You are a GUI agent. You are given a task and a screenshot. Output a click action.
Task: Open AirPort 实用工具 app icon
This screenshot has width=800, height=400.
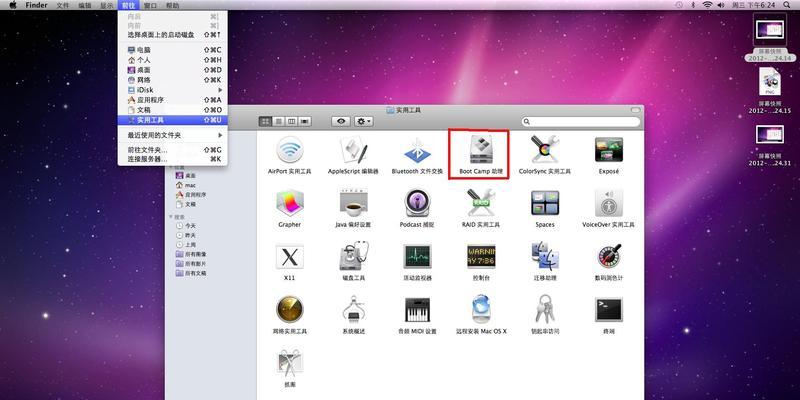tap(290, 149)
